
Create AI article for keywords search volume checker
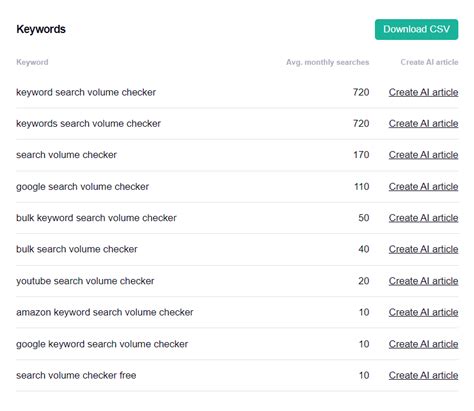[x=423, y=124]
